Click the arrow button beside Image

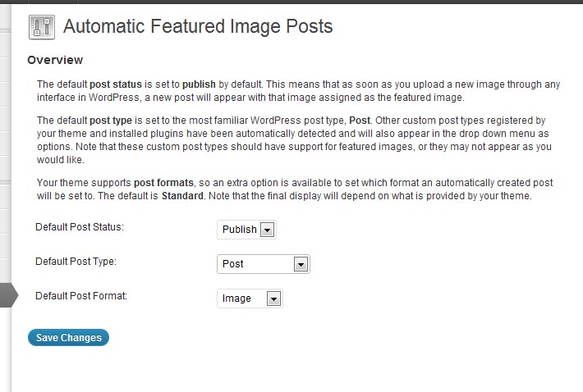tap(273, 299)
